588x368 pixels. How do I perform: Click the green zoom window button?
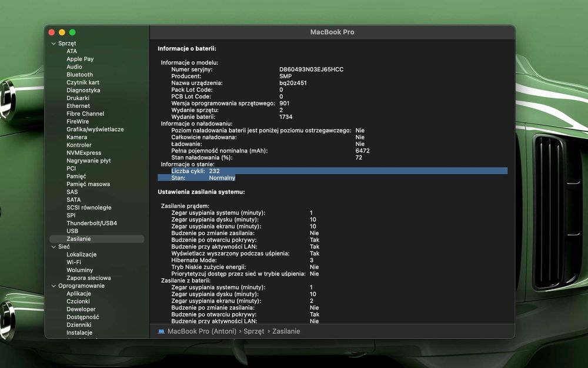(72, 32)
